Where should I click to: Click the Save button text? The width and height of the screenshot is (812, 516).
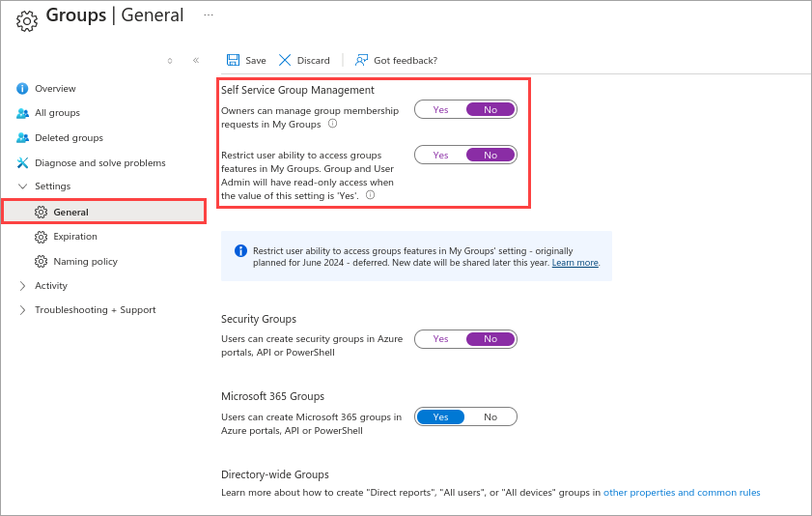point(256,61)
